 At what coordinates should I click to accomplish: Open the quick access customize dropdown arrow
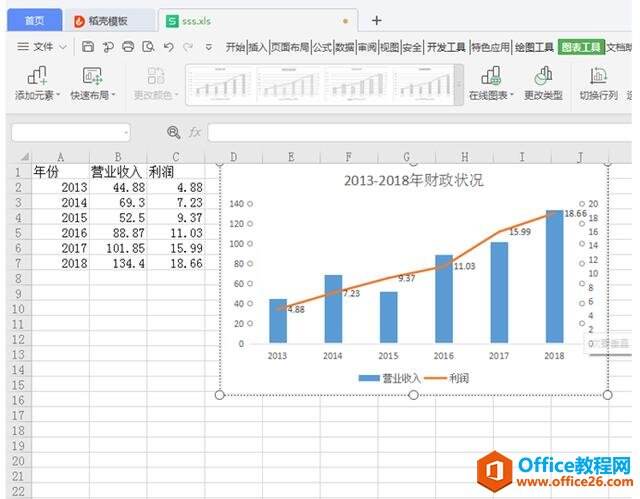(x=209, y=47)
